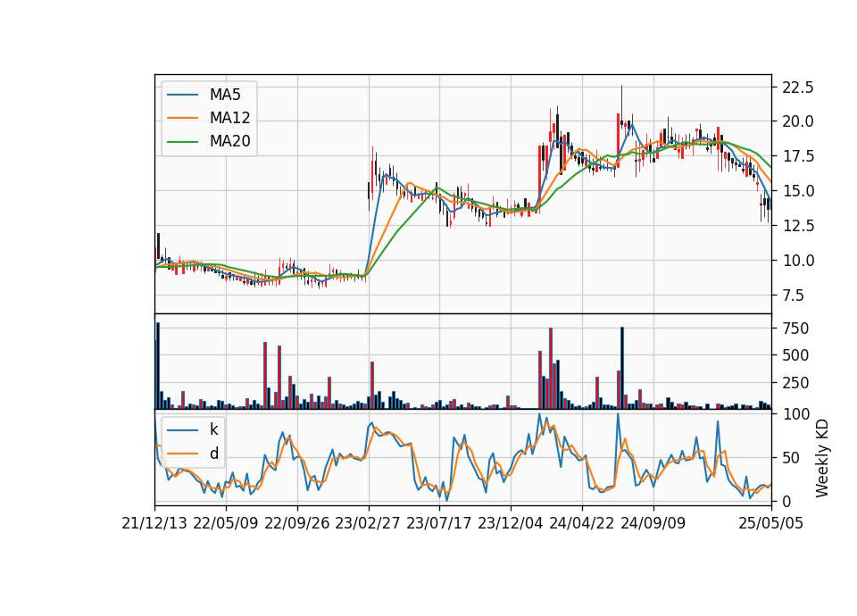Click the 23/12/04 date tick label
Image resolution: width=857 pixels, height=616 pixels.
click(511, 524)
